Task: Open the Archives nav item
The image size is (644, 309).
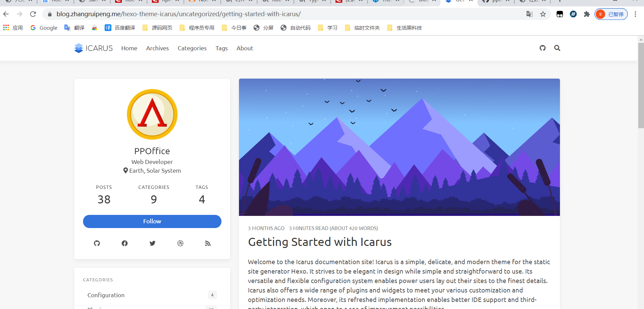Action: [157, 48]
